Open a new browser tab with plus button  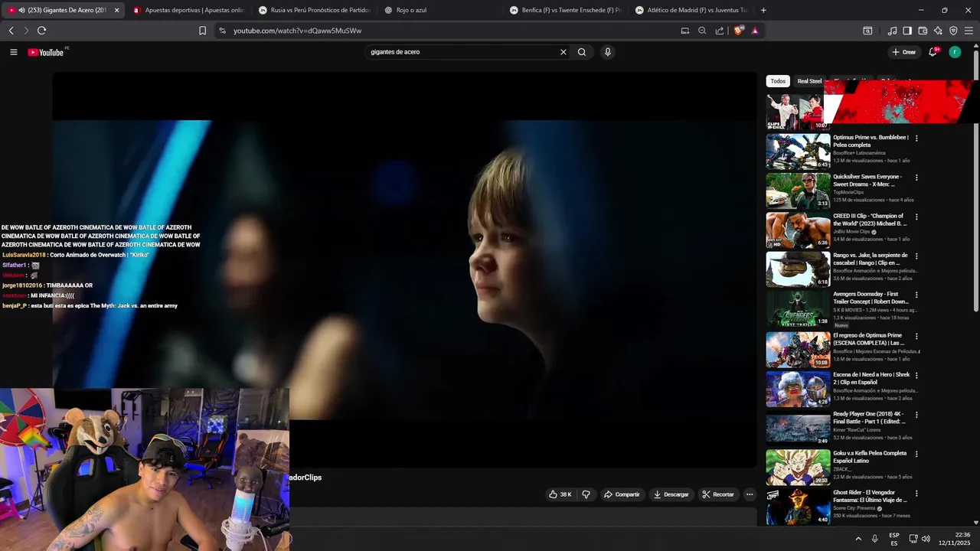pyautogui.click(x=763, y=10)
